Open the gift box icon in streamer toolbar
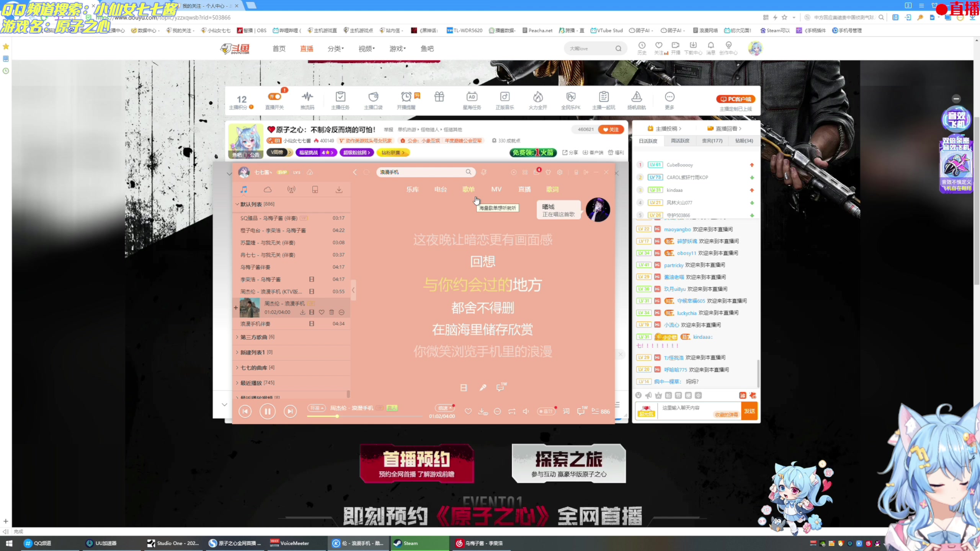 point(439,97)
